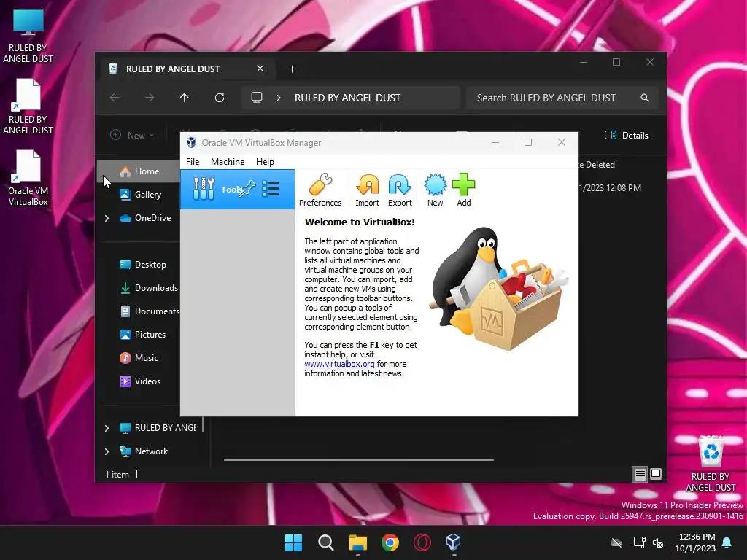Open taskbar Search
This screenshot has width=747, height=560.
point(326,542)
